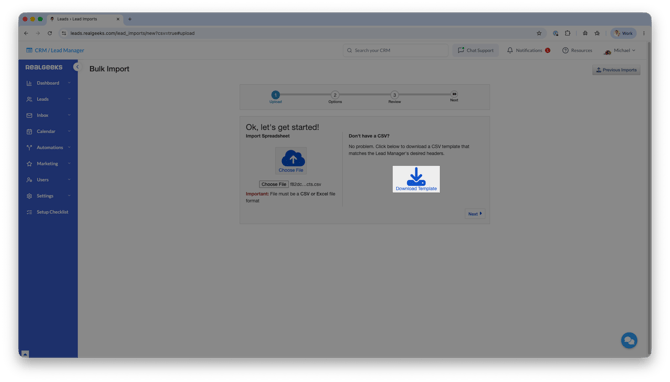The image size is (670, 382).
Task: Open the Resources help icon
Action: (x=565, y=50)
